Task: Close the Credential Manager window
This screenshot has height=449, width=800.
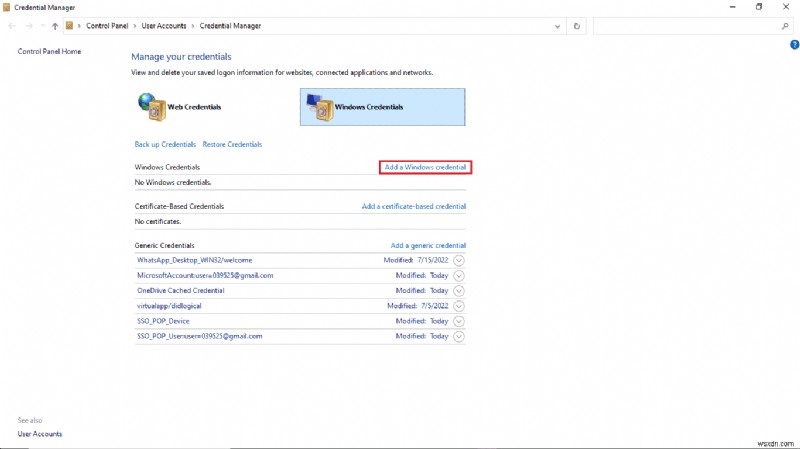Action: pyautogui.click(x=786, y=7)
